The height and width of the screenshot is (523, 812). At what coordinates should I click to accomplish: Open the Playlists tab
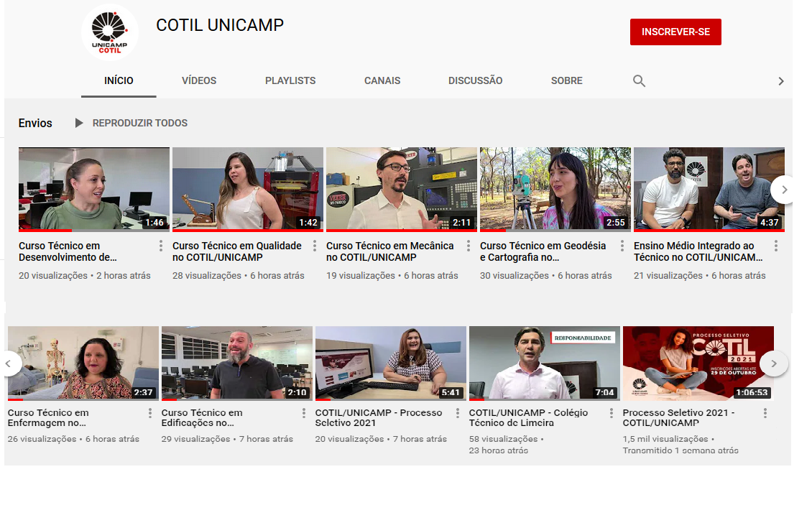pyautogui.click(x=290, y=80)
